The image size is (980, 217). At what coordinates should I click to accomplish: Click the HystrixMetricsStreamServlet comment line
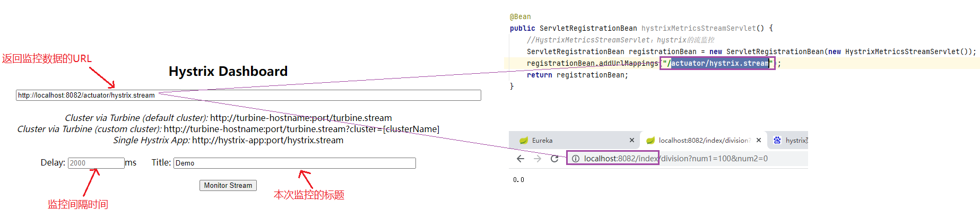click(620, 40)
